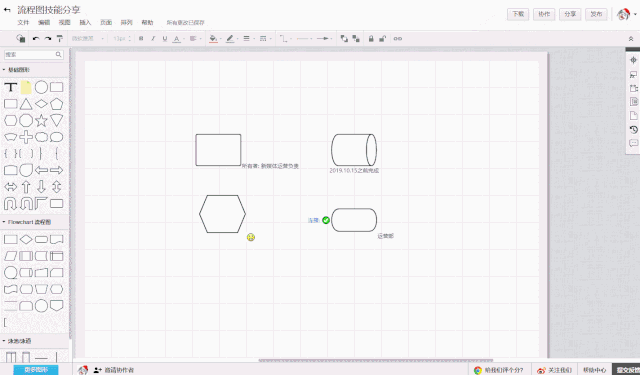Open the text alignment dropdown

[x=195, y=38]
